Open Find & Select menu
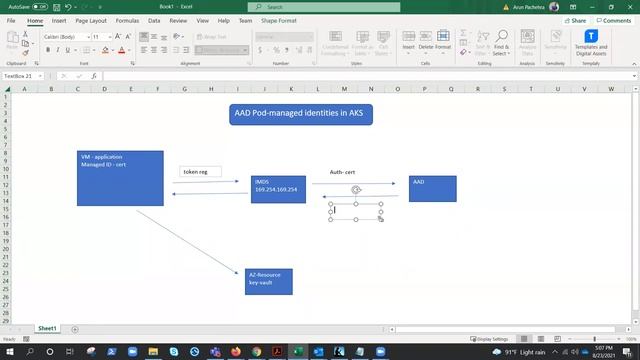This screenshot has height=360, width=640. click(x=501, y=42)
